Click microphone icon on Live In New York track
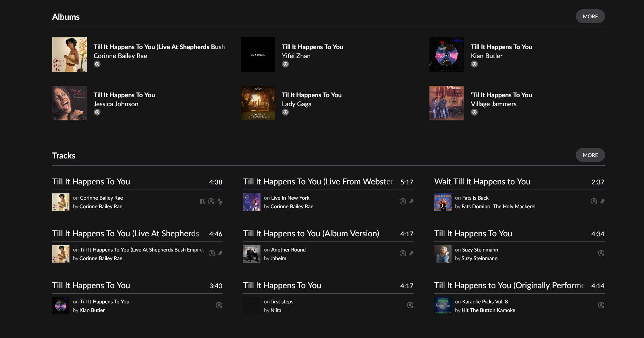Viewport: 644px width, 338px height. coord(411,201)
